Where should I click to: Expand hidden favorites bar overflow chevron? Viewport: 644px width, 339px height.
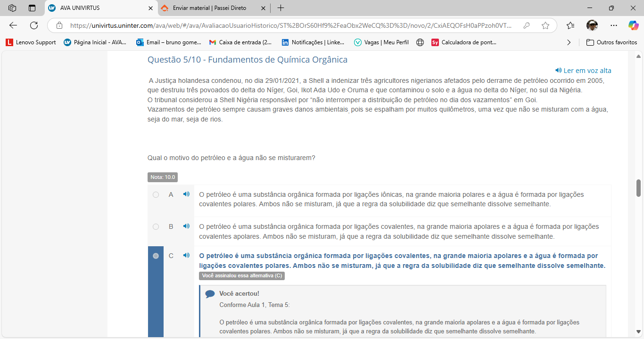[569, 42]
